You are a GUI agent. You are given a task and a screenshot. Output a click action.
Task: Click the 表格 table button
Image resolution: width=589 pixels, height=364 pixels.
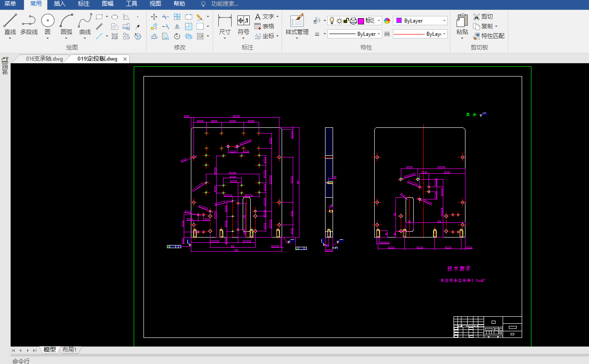tap(264, 27)
